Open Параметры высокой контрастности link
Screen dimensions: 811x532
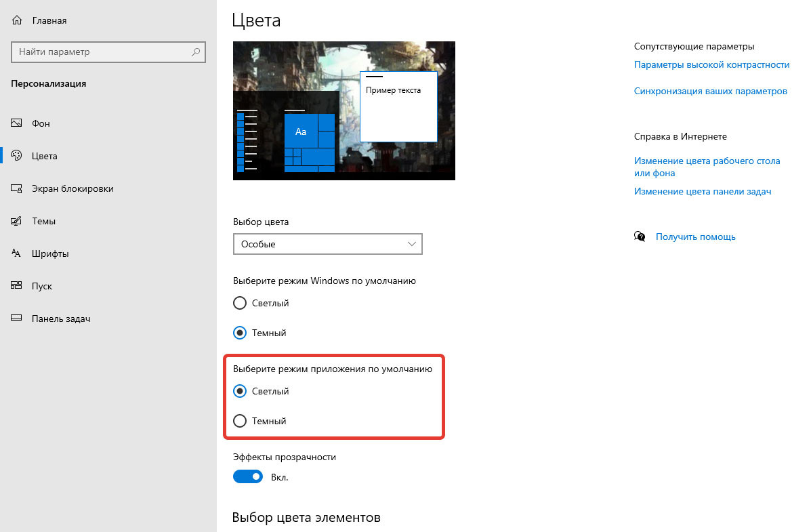pyautogui.click(x=711, y=64)
